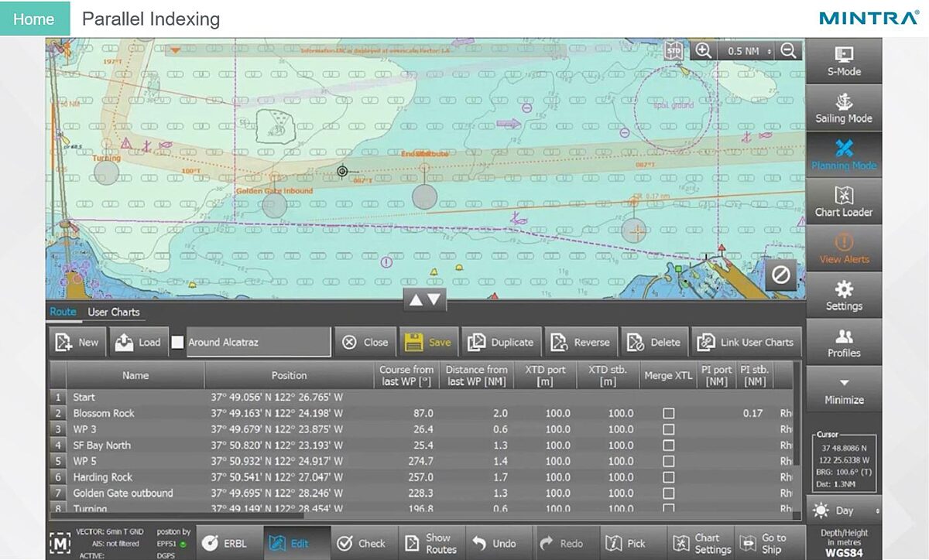Click the Position column header

pos(290,375)
